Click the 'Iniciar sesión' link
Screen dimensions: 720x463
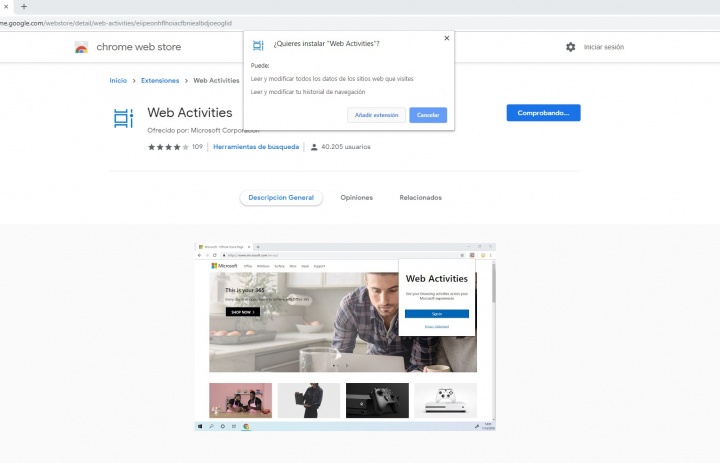pos(604,47)
